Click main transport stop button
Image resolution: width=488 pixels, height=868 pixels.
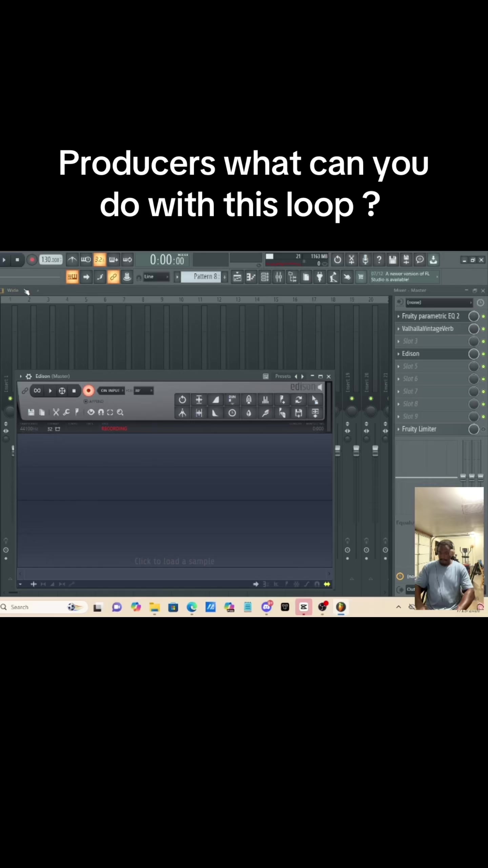click(x=17, y=260)
